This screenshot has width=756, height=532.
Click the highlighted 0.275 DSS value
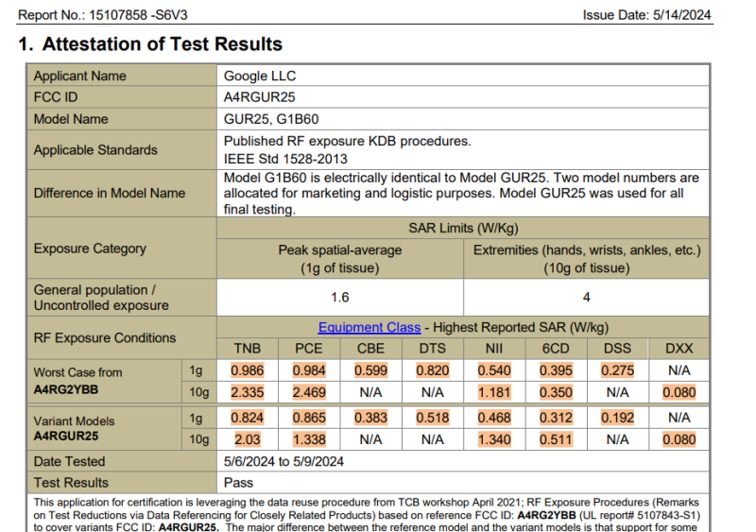point(617,370)
